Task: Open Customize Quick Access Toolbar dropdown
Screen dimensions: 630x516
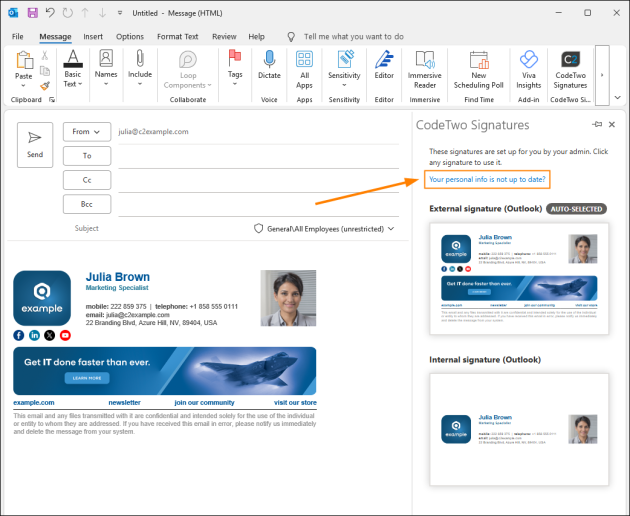Action: [120, 13]
